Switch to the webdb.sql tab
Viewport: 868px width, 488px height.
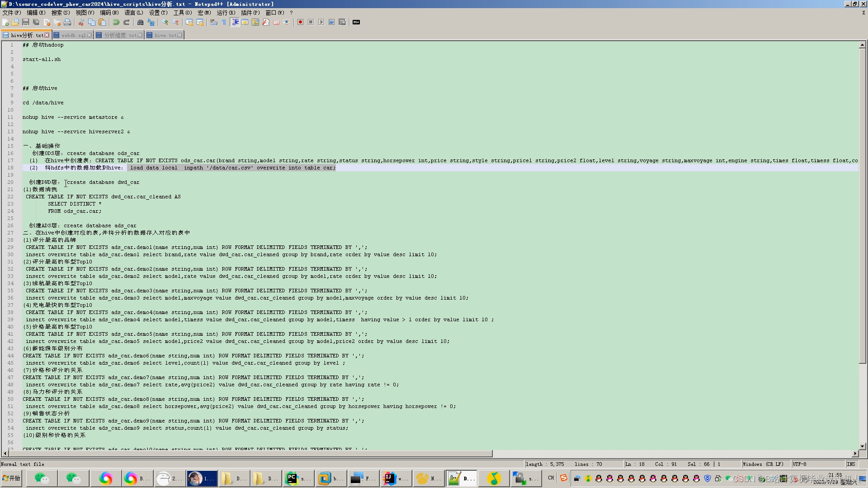coord(73,35)
